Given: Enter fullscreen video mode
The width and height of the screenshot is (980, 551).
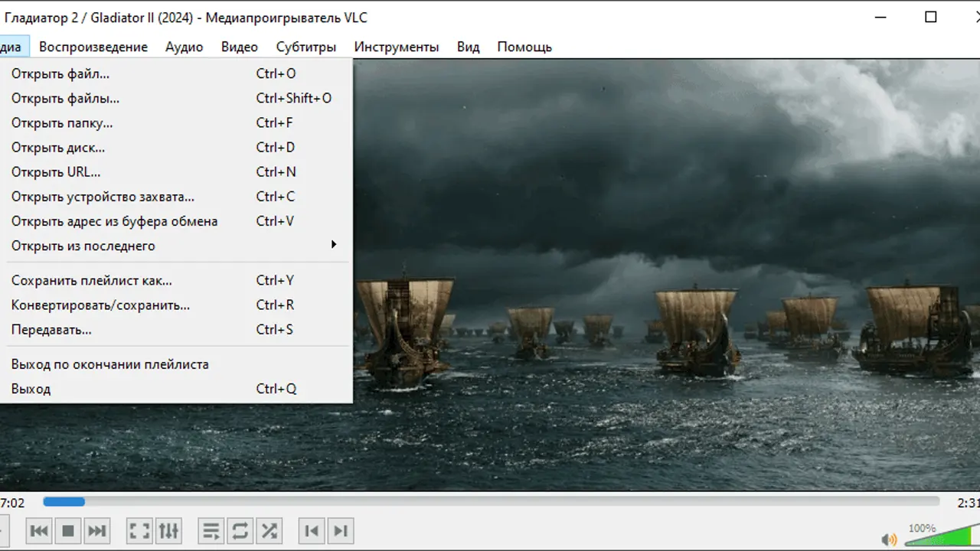Looking at the screenshot, I should (139, 530).
